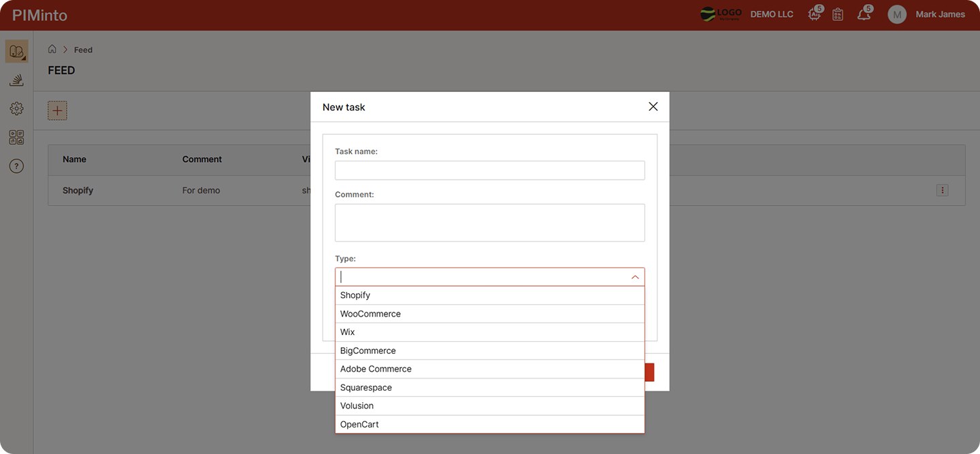
Task: Open the feed stack icon in sidebar
Action: tap(17, 80)
